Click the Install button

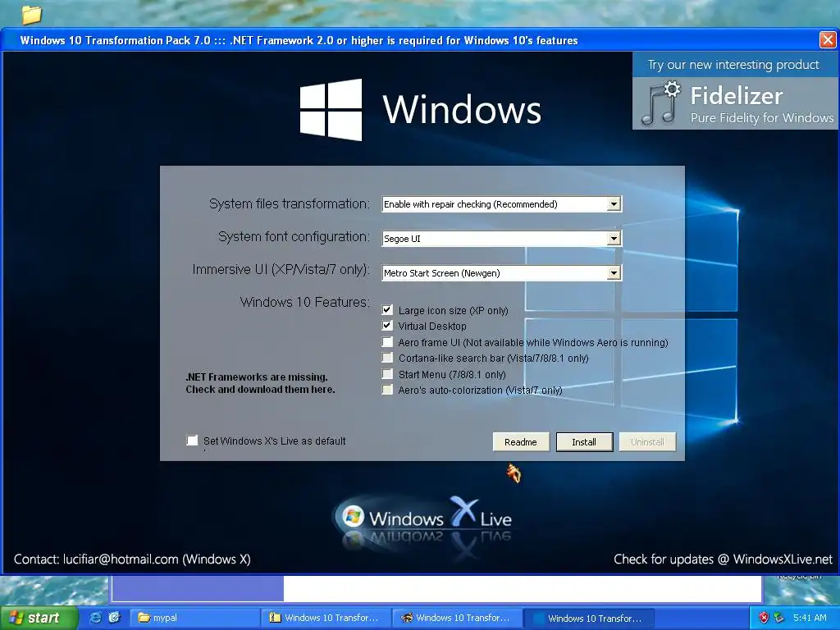point(584,442)
